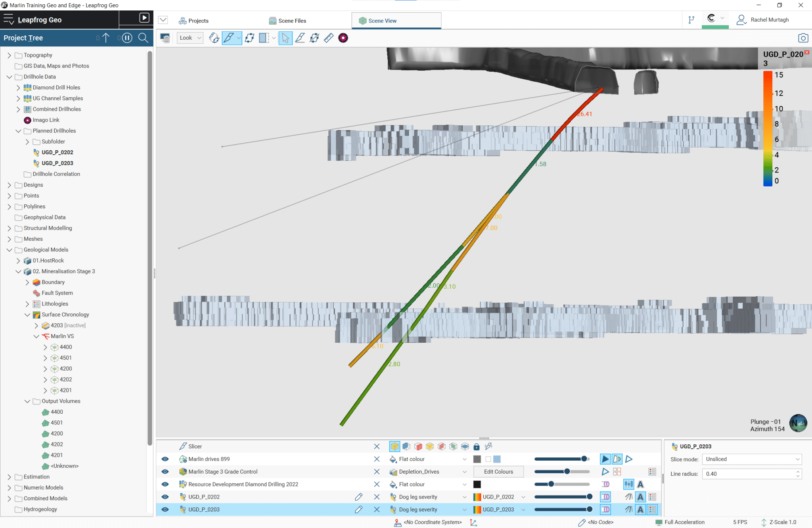Image resolution: width=812 pixels, height=528 pixels.
Task: Open the Imago toolbar button
Action: (343, 38)
